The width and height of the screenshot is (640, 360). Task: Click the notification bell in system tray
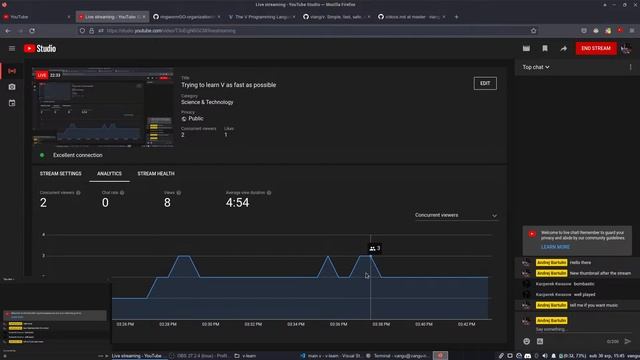pos(553,356)
